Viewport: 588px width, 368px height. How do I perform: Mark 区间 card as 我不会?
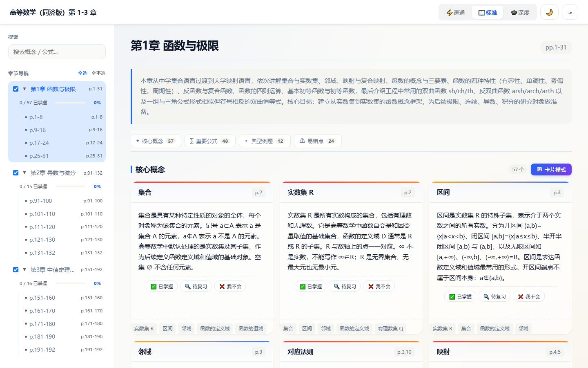pos(529,296)
